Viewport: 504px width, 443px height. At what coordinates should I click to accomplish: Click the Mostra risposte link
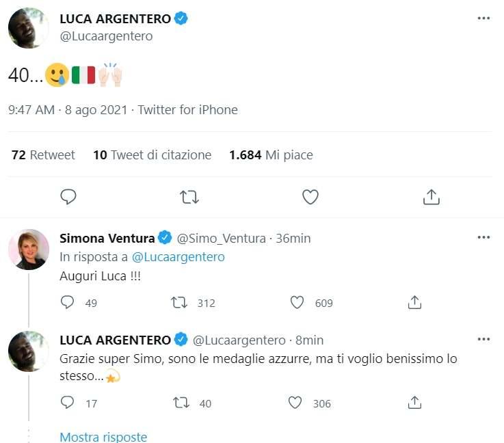coord(103,437)
